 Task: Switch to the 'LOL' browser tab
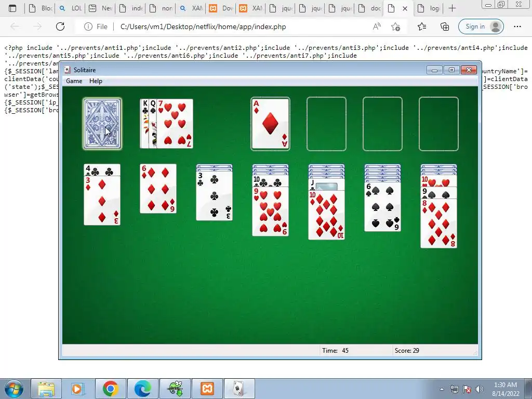[x=70, y=8]
